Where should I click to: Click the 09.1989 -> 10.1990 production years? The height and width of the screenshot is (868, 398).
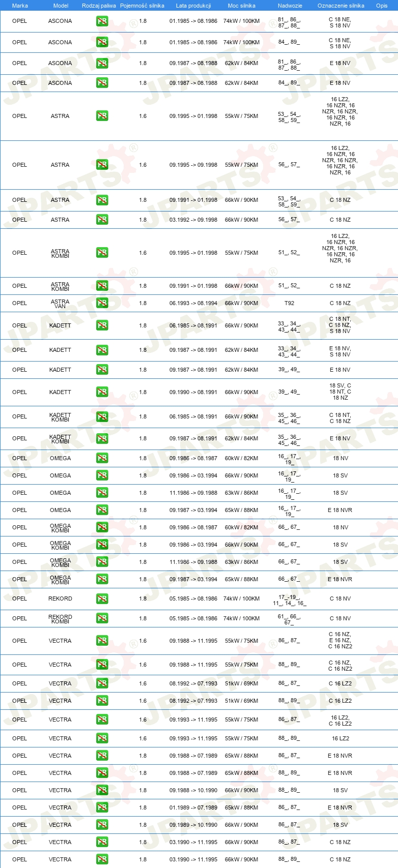coord(193,825)
